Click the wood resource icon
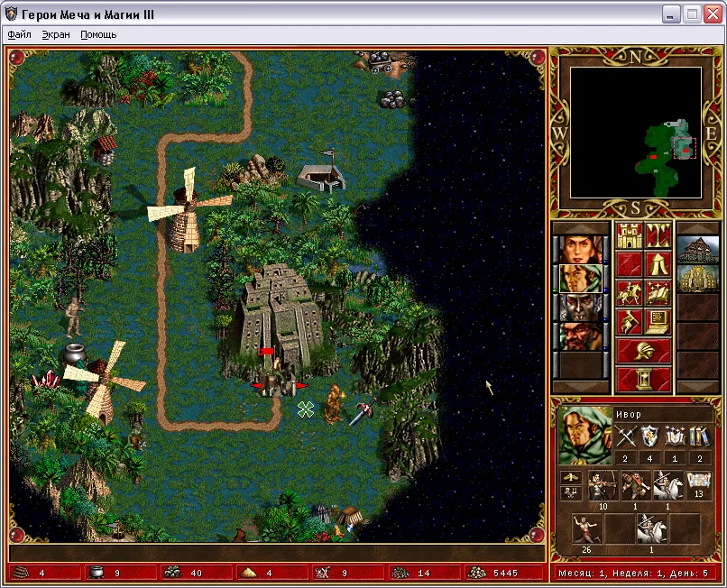 pyautogui.click(x=21, y=574)
